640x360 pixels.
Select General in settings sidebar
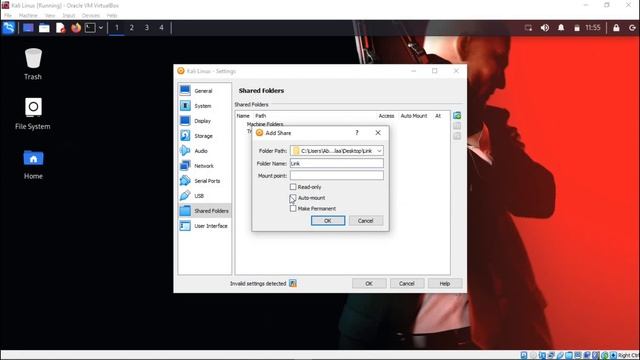point(204,91)
